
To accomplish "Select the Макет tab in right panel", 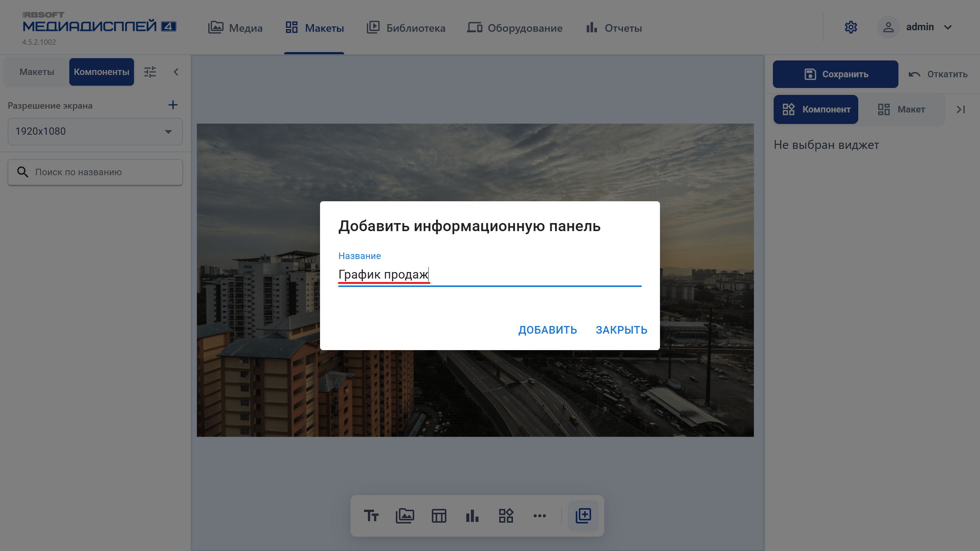I will (x=901, y=109).
